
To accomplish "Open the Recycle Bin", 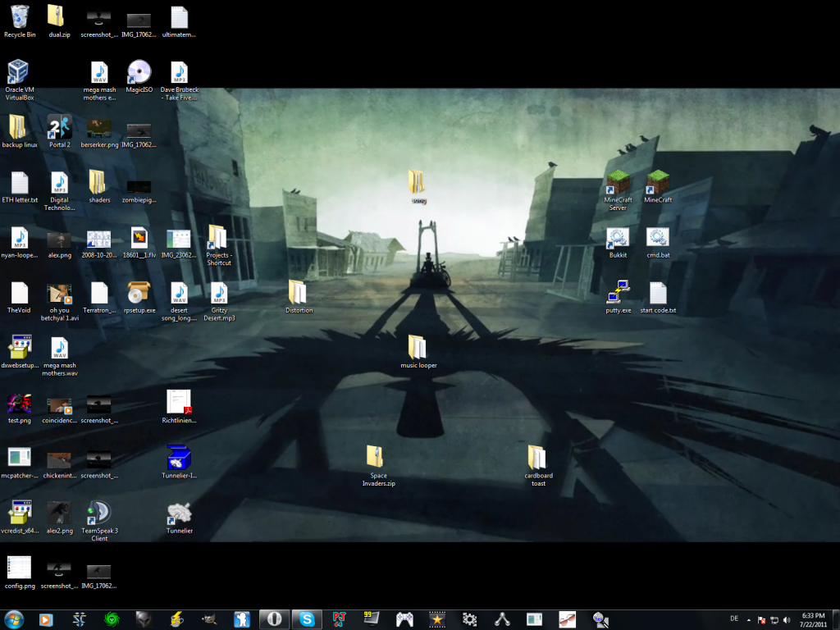I will click(20, 21).
